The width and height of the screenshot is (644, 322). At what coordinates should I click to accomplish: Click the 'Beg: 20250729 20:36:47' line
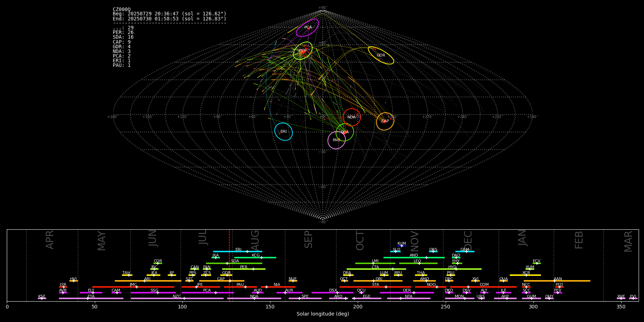[170, 14]
